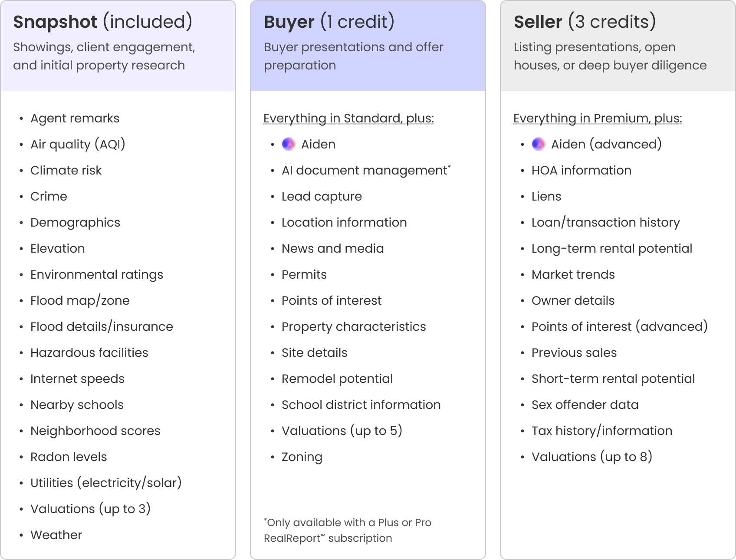This screenshot has width=736, height=560.
Task: Click 'Flood map/zone' in Snapshot list
Action: pos(80,300)
